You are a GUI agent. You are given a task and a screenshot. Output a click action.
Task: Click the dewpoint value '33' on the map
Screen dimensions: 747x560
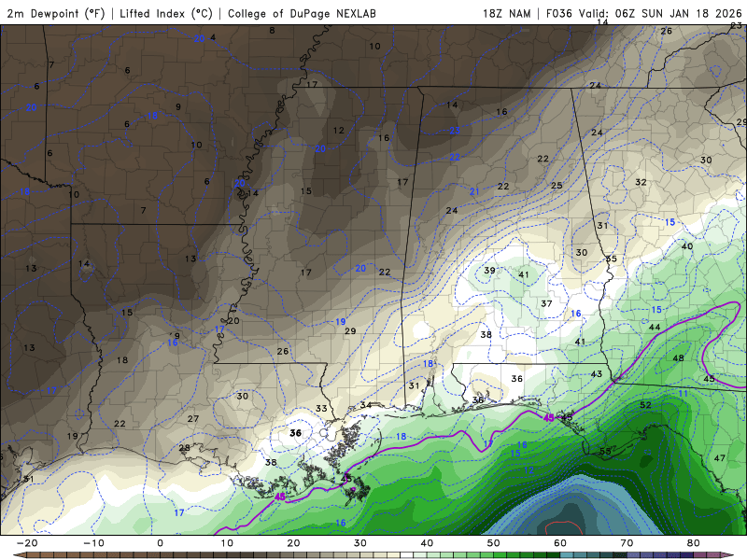pos(321,408)
